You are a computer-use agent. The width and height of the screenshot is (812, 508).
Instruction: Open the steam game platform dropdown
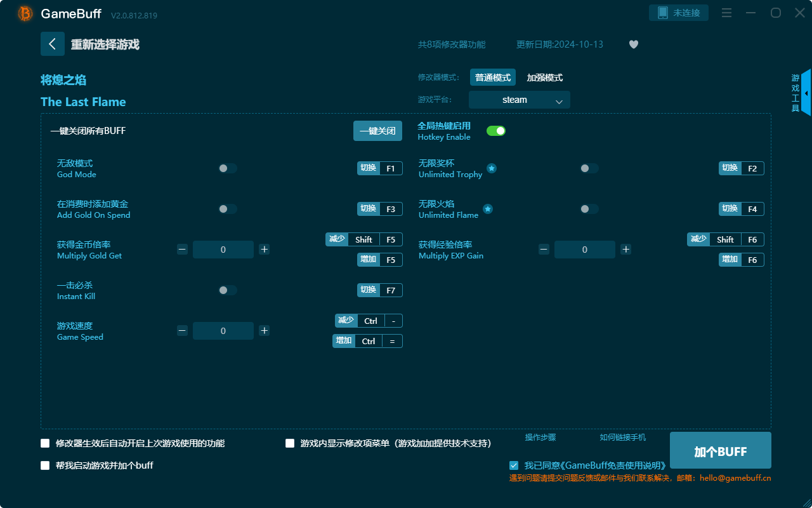click(519, 100)
